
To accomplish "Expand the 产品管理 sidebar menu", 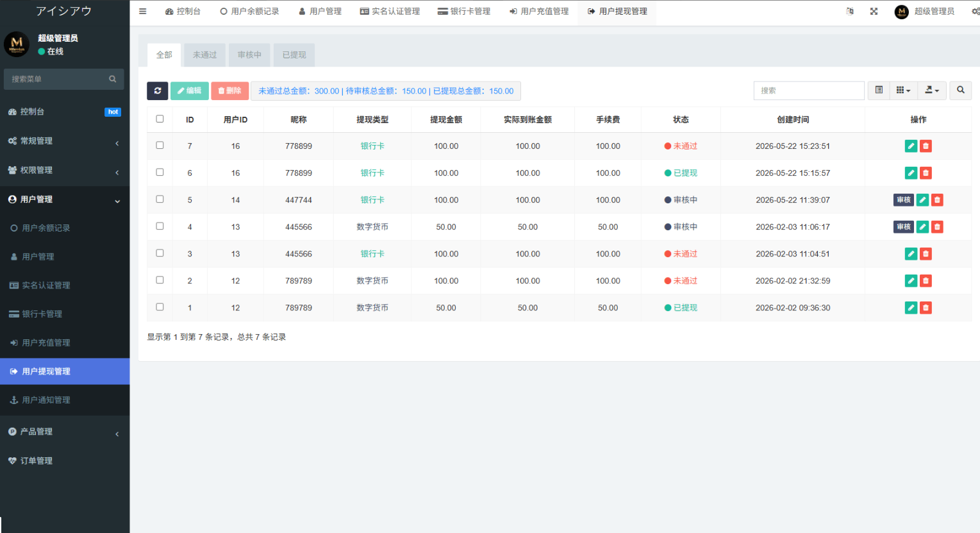I will click(x=65, y=432).
